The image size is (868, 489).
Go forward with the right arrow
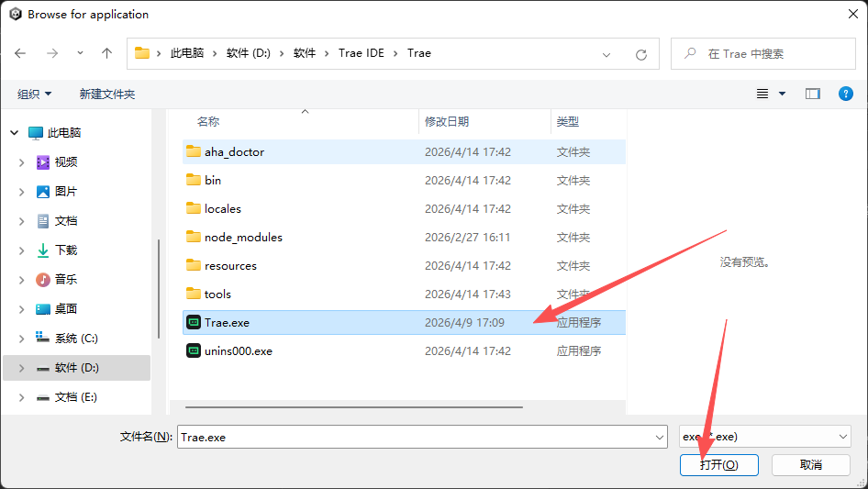[52, 53]
